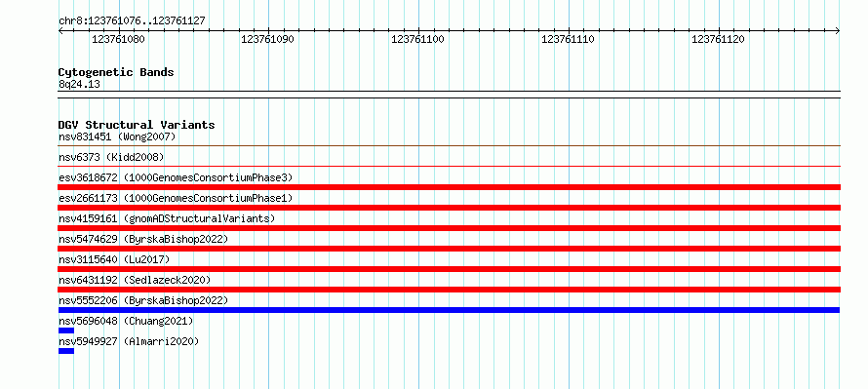
Task: Click the red bar under esv3618672
Action: [449, 187]
